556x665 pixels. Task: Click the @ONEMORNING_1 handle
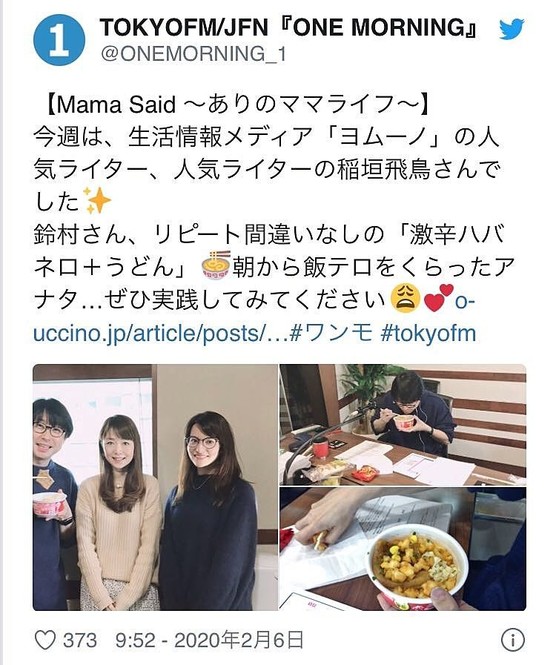[193, 54]
